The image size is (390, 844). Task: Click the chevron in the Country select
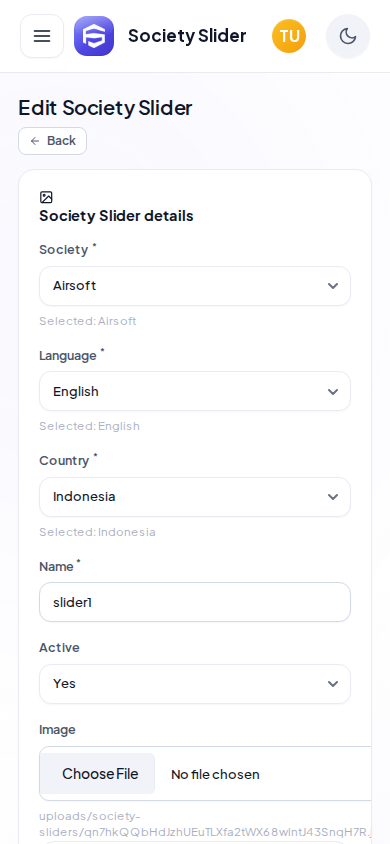click(333, 497)
